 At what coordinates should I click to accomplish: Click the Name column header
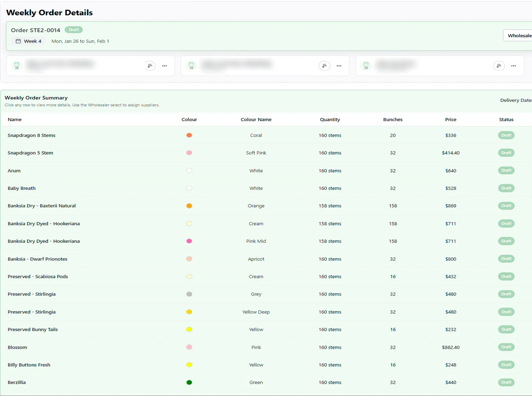coord(15,120)
